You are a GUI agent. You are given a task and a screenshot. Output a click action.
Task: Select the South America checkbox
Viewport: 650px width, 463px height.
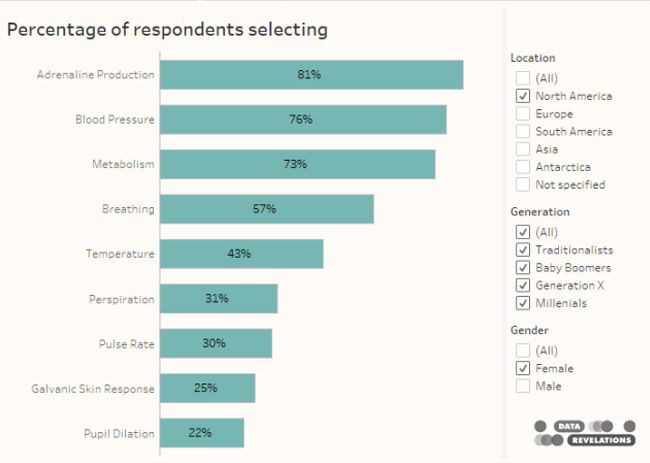click(x=522, y=131)
